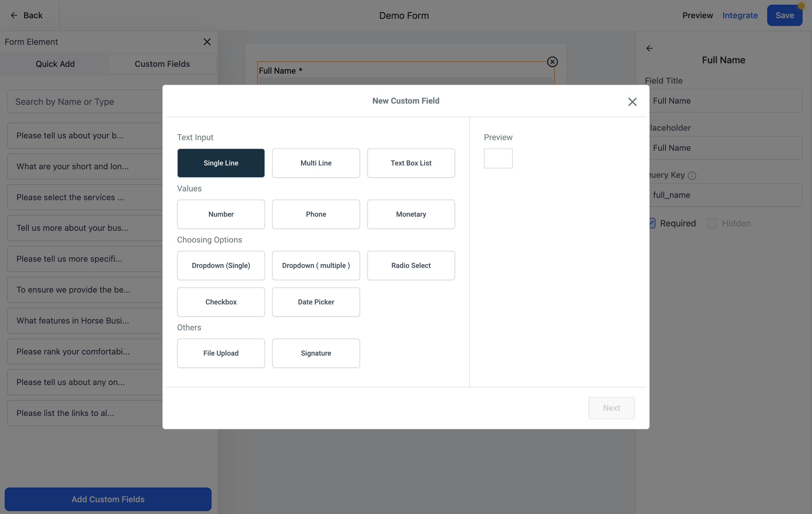The height and width of the screenshot is (514, 812).
Task: Choose the Phone field type
Action: (316, 214)
